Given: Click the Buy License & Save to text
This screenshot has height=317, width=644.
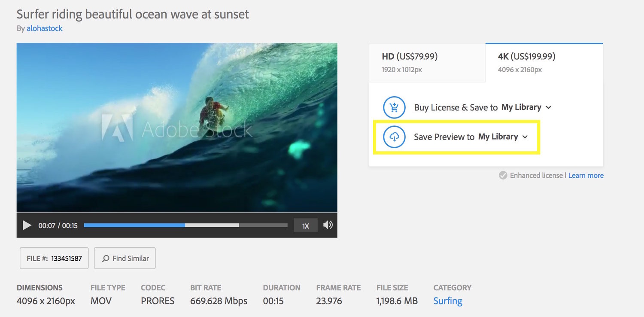Looking at the screenshot, I should (x=456, y=107).
